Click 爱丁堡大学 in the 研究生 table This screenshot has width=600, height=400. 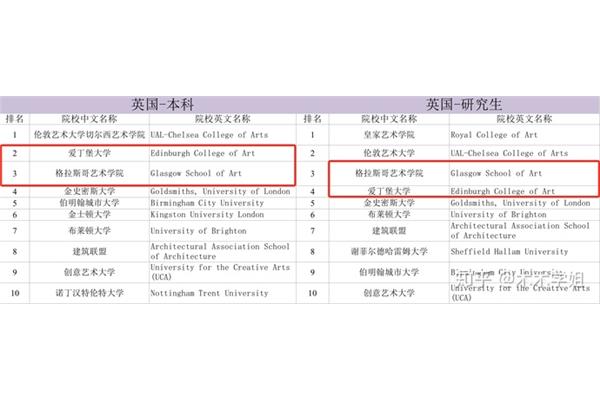point(389,191)
